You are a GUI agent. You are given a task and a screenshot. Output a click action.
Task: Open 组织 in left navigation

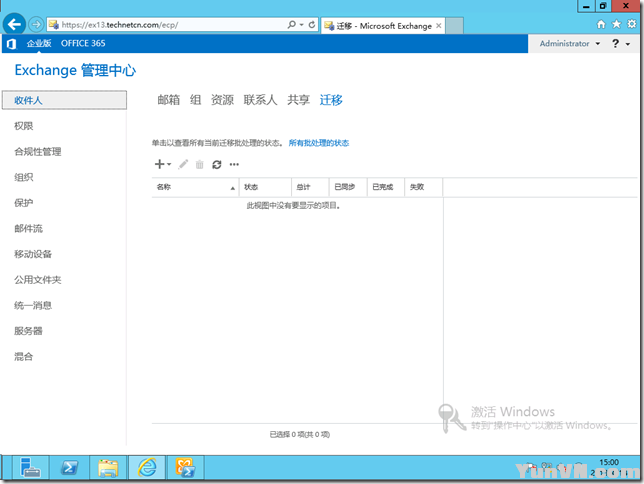[24, 177]
